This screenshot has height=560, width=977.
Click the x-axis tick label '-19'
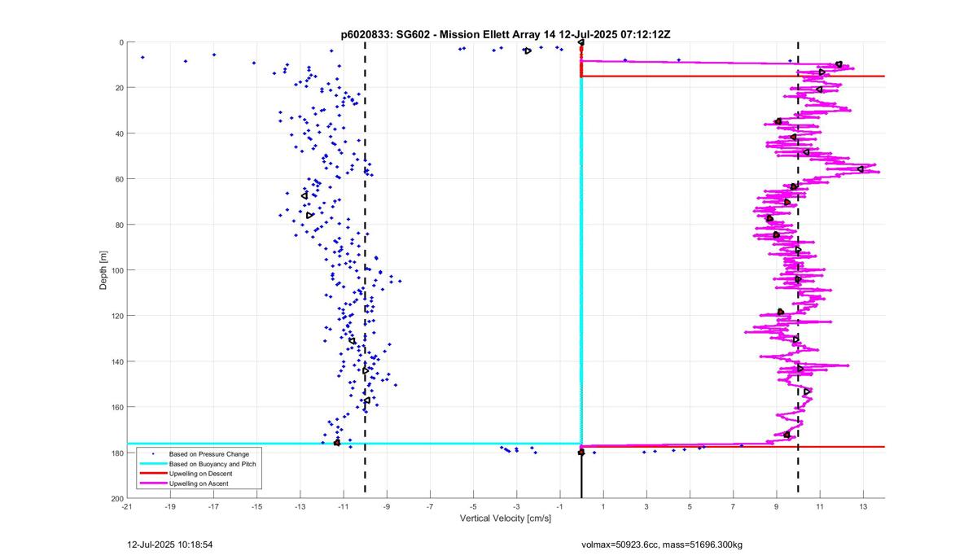coord(170,507)
